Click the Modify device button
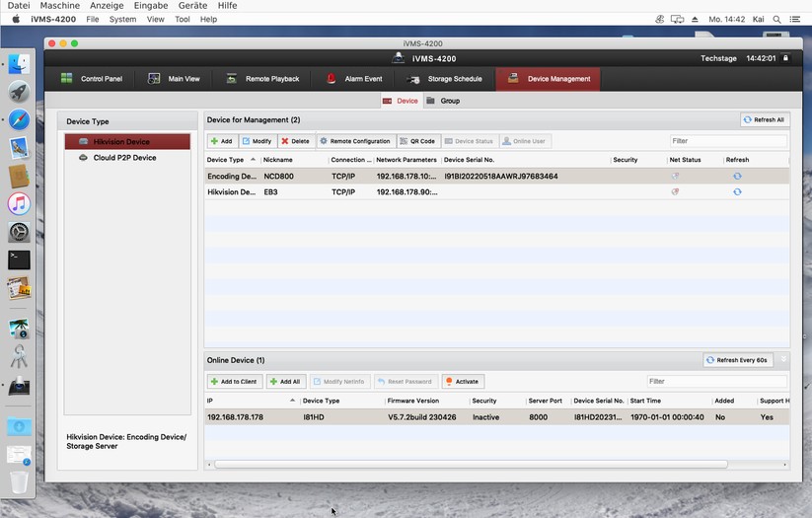 tap(258, 141)
